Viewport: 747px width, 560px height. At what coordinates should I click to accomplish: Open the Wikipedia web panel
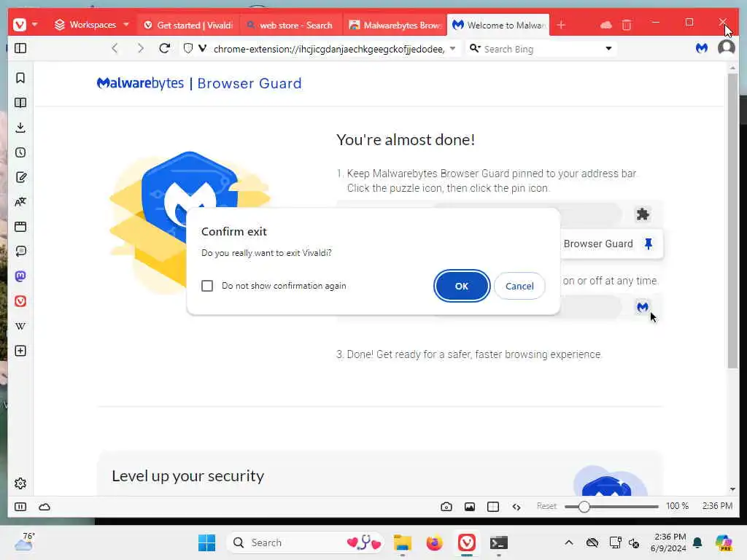pyautogui.click(x=20, y=326)
